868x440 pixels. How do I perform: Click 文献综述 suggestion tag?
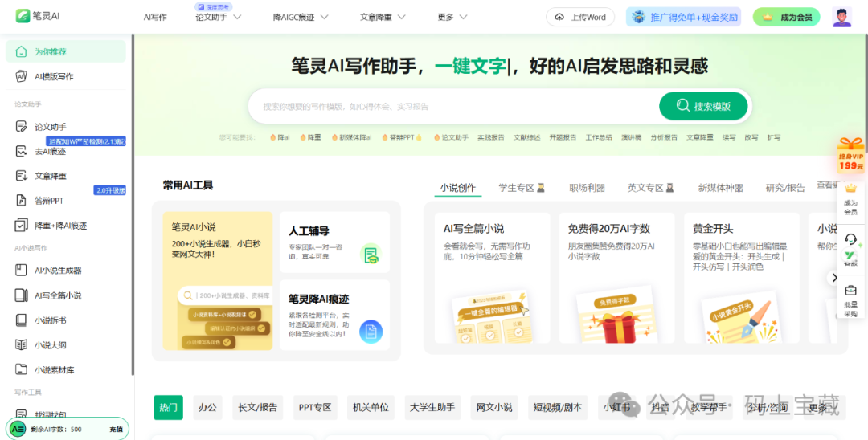[x=527, y=137]
